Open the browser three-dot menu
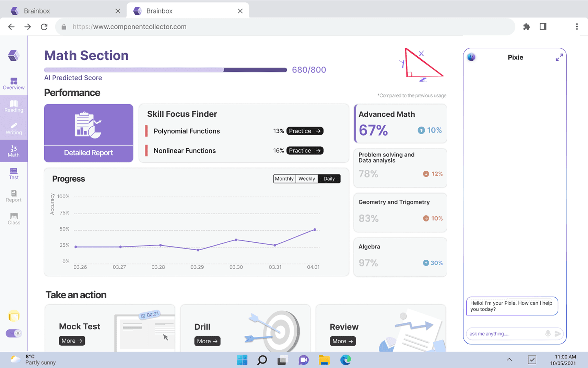Viewport: 588px width, 368px height. tap(577, 26)
